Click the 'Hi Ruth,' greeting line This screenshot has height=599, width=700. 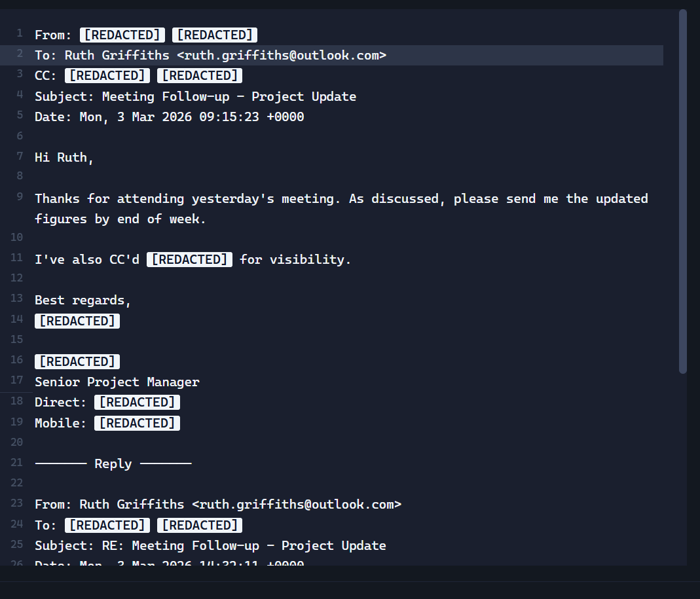coord(64,158)
